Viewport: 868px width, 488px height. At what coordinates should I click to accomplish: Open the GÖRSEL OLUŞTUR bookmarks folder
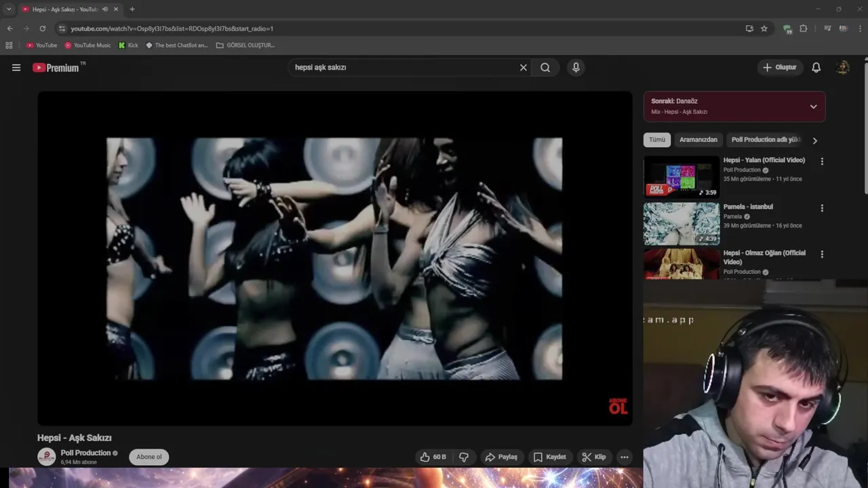point(245,45)
